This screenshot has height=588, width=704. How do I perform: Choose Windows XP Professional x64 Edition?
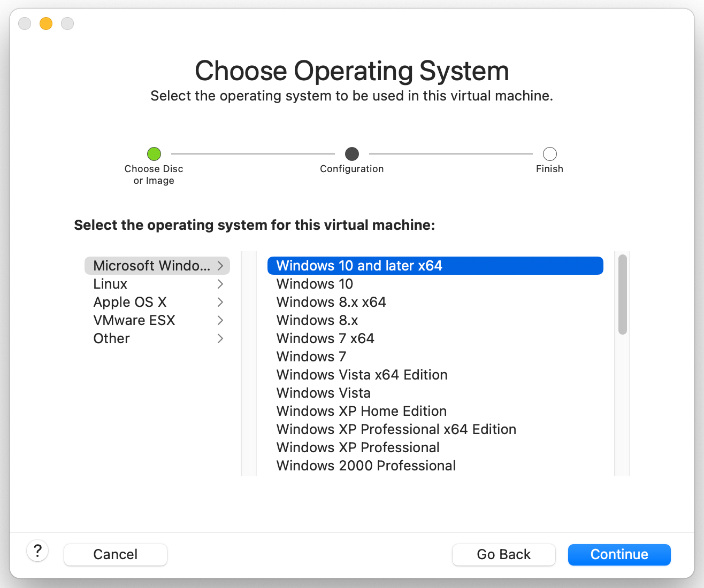[396, 429]
